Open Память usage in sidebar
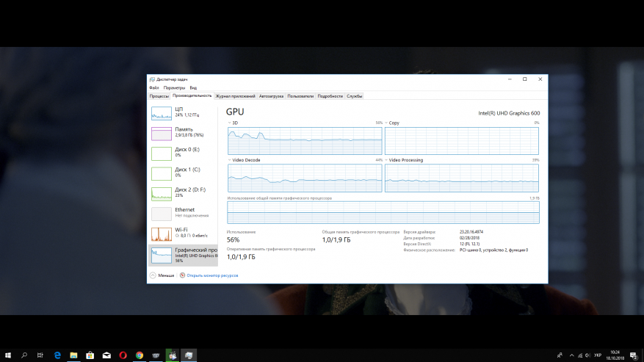 (183, 133)
